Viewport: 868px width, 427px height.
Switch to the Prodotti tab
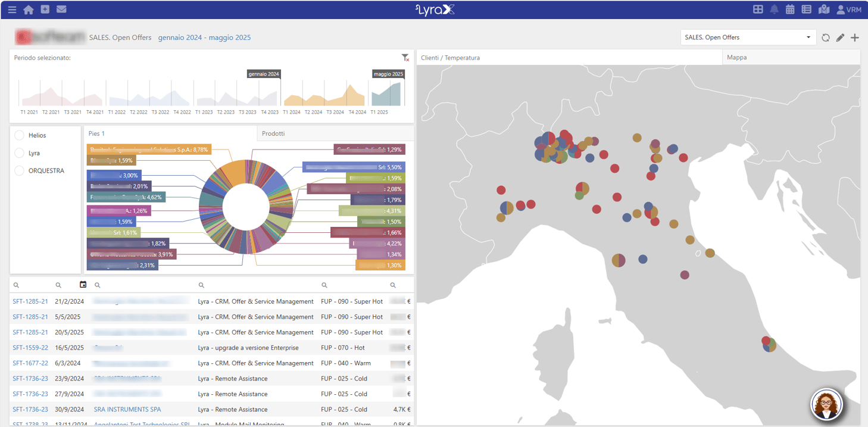click(273, 133)
